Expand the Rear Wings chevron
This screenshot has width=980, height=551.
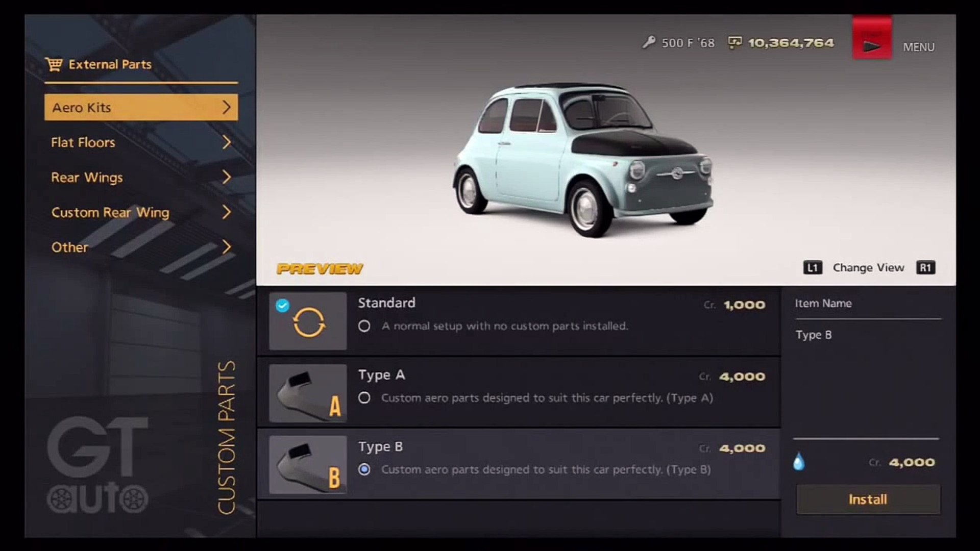point(227,177)
